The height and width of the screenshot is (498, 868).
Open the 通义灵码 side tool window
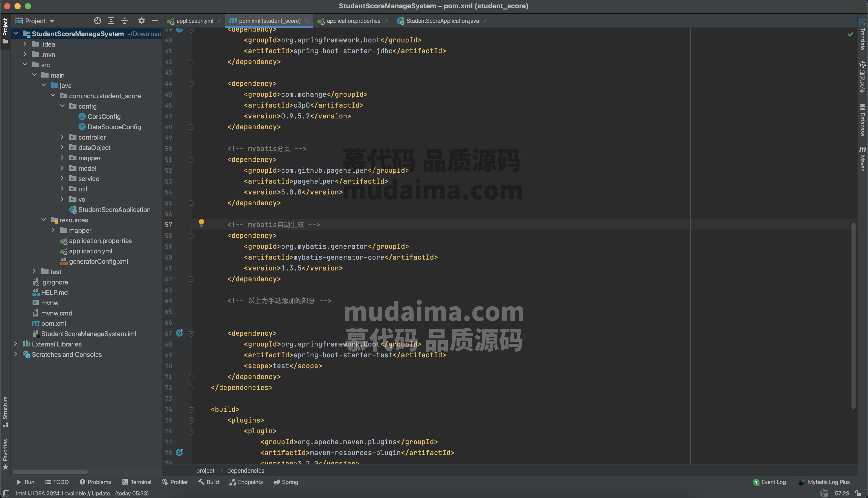point(862,77)
